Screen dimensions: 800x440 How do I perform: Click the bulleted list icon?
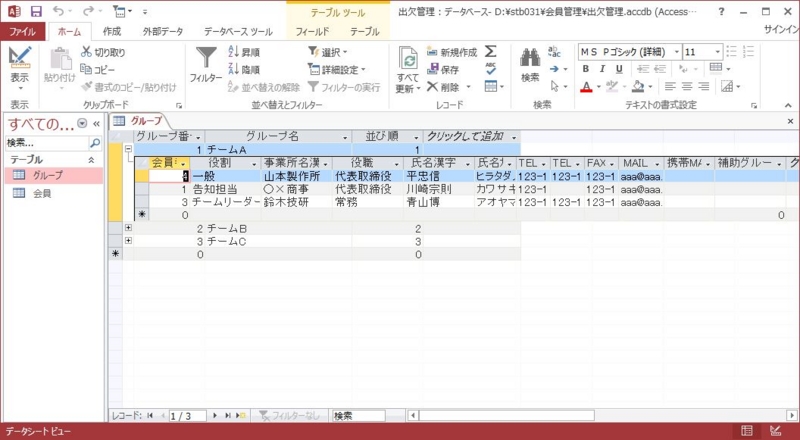(x=732, y=52)
